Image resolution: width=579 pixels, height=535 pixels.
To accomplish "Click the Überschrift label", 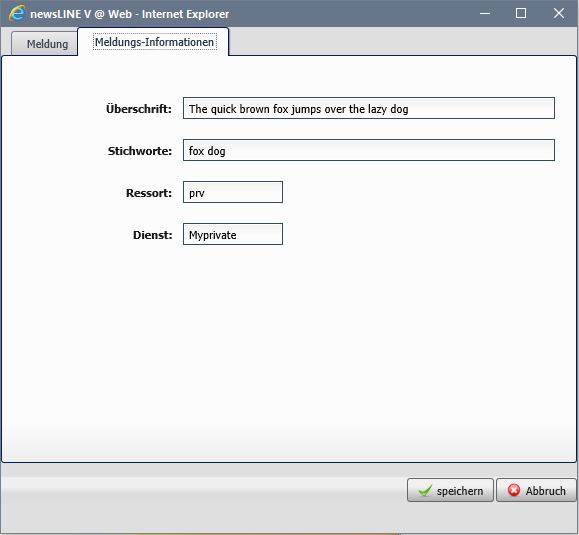I will click(139, 109).
